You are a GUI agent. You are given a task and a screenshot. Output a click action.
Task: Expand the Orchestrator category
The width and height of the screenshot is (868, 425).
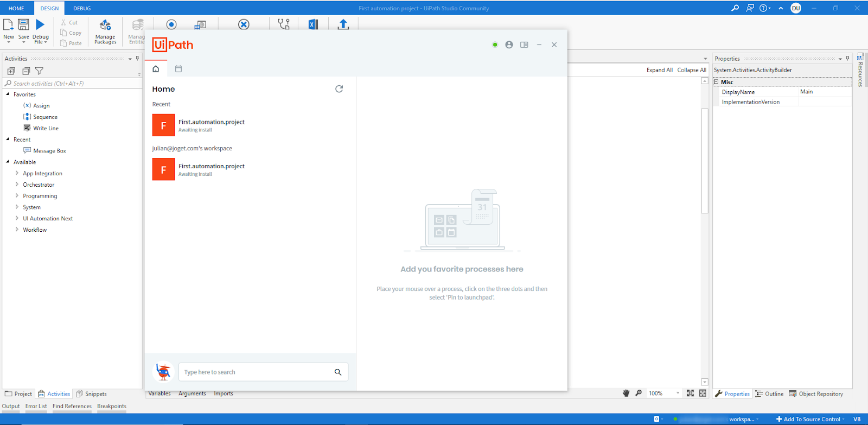(x=17, y=185)
